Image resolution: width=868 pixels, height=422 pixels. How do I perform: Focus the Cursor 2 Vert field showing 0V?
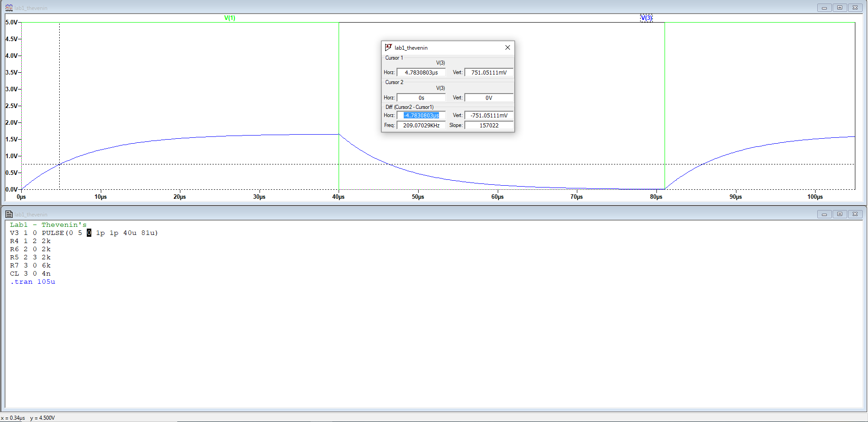pyautogui.click(x=489, y=98)
